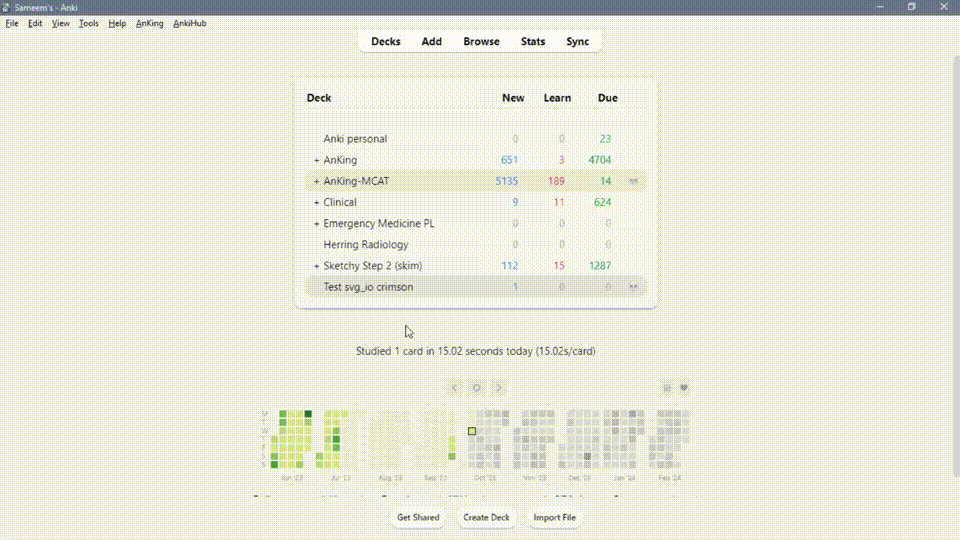Click Sketchy new count 112
This screenshot has height=540, width=960.
click(509, 266)
